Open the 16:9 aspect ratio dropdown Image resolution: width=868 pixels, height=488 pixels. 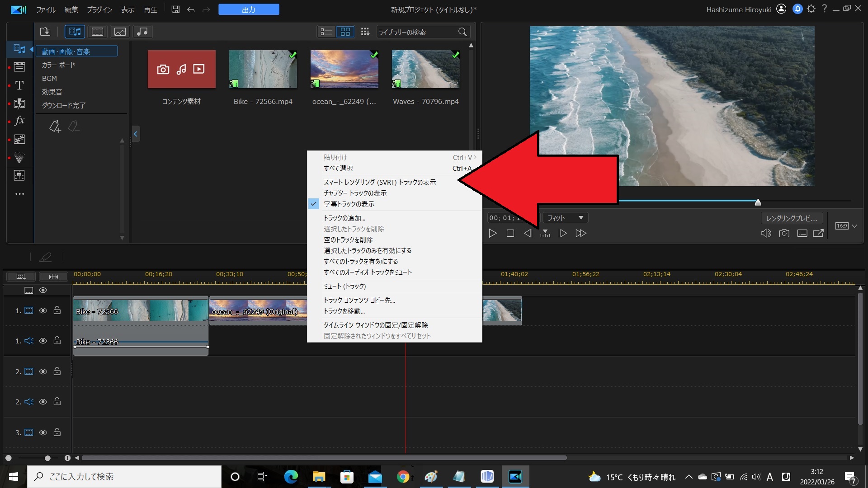point(846,226)
